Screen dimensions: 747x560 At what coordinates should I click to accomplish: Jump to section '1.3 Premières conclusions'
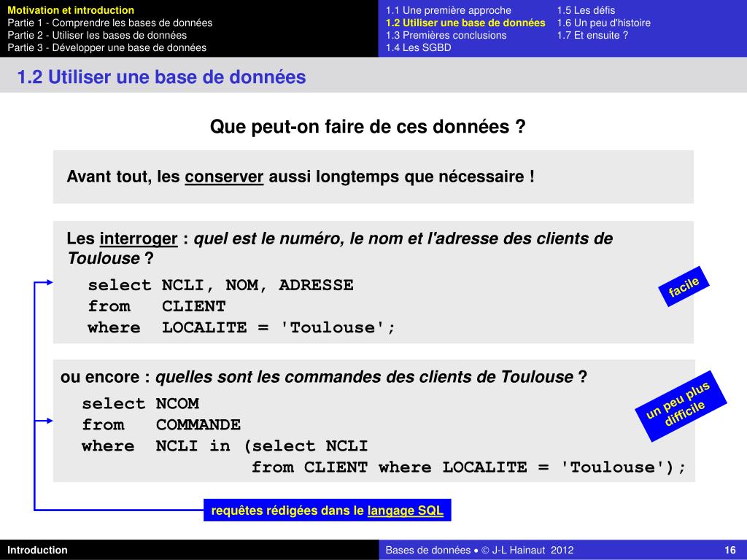coord(446,35)
